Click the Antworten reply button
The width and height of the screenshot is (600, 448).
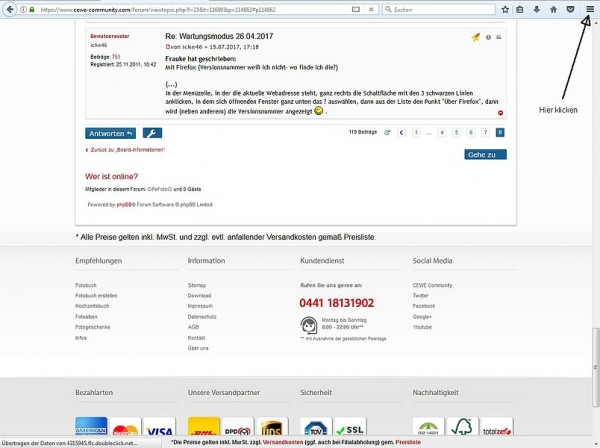110,133
